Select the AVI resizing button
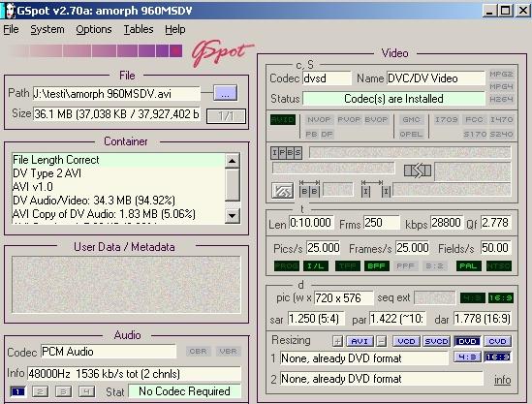Screen dimensions: 532x404 click(360, 341)
